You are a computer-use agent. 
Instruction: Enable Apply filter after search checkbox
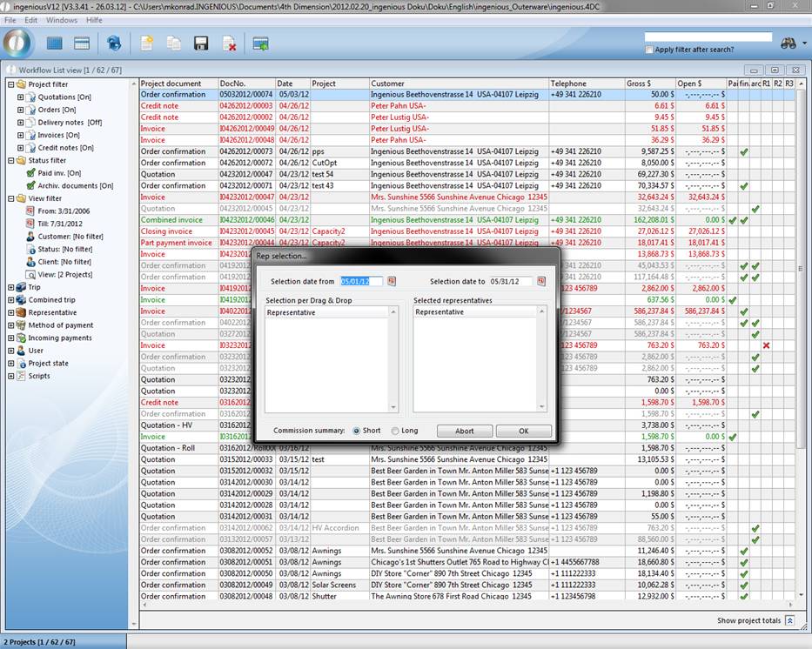649,50
